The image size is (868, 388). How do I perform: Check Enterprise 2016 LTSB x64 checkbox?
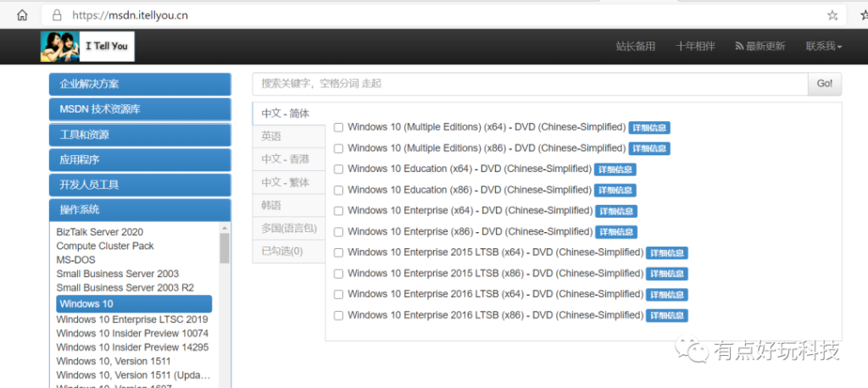(338, 295)
